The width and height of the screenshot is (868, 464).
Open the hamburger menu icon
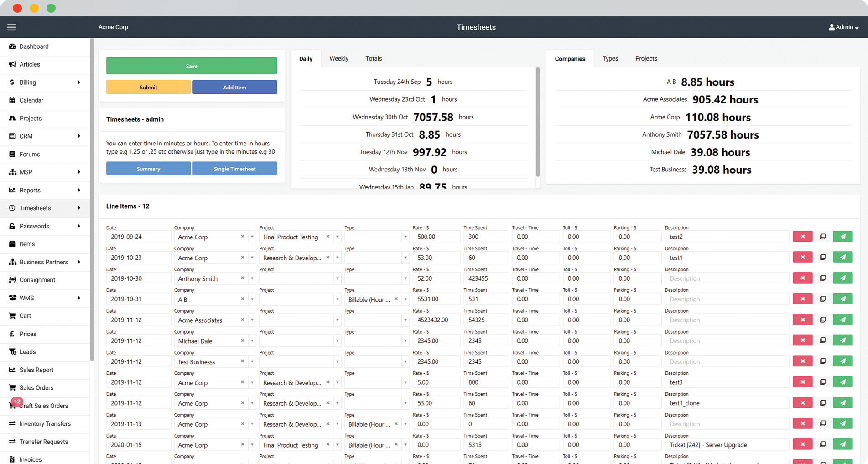pos(12,27)
